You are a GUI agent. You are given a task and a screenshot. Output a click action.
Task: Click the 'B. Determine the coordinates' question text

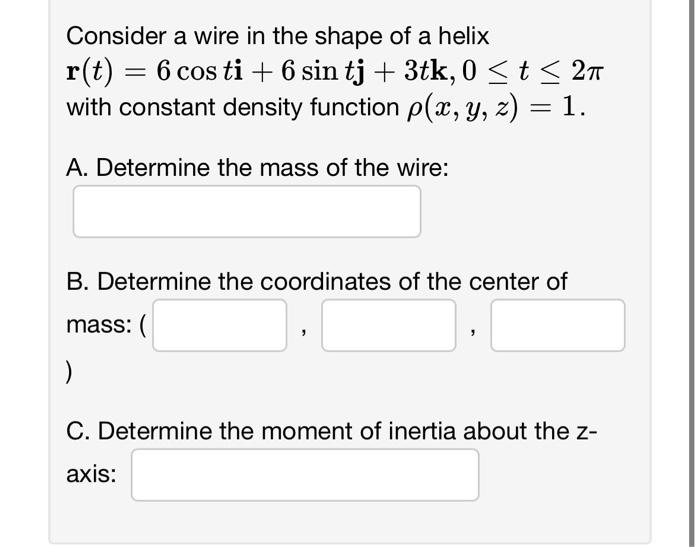click(x=316, y=282)
